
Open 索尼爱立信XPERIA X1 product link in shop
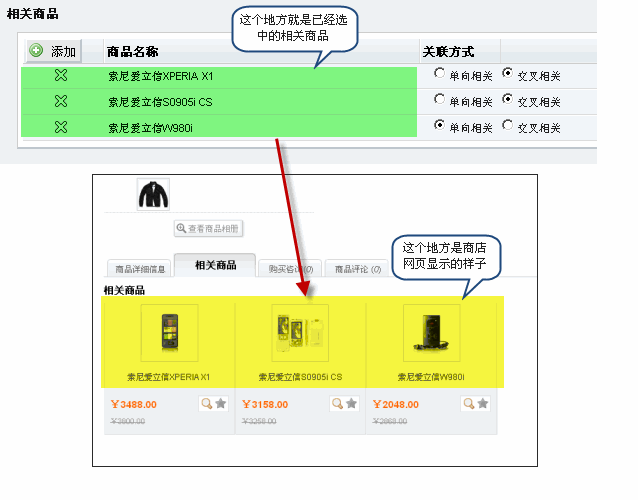pyautogui.click(x=168, y=377)
